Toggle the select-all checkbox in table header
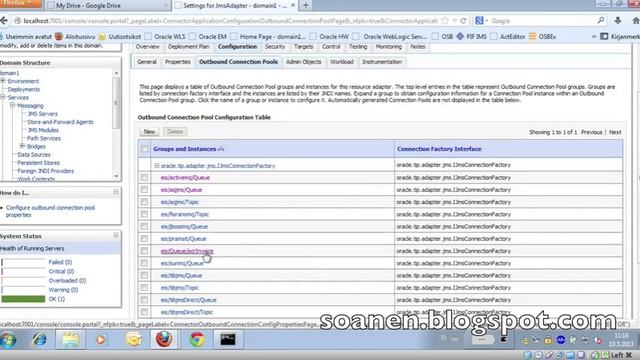Viewport: 640px width, 360px height. click(144, 149)
